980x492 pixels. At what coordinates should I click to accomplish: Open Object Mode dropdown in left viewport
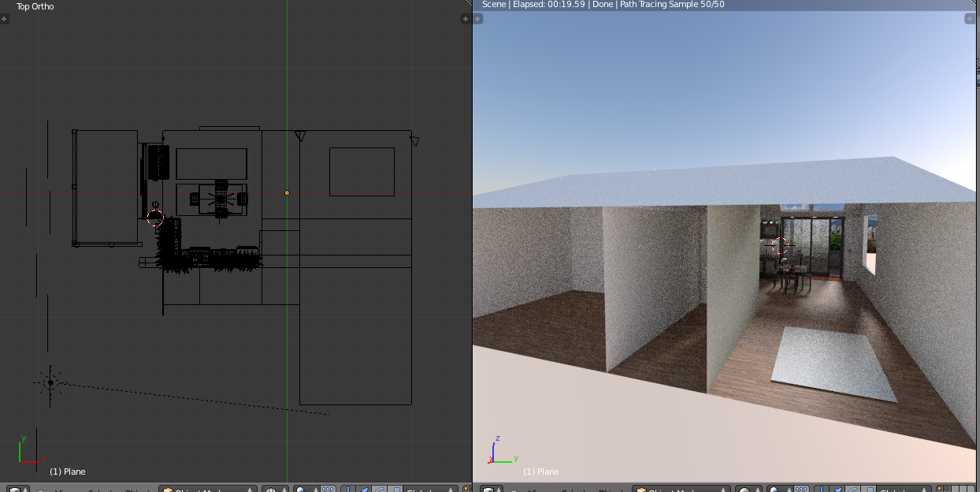click(x=208, y=488)
